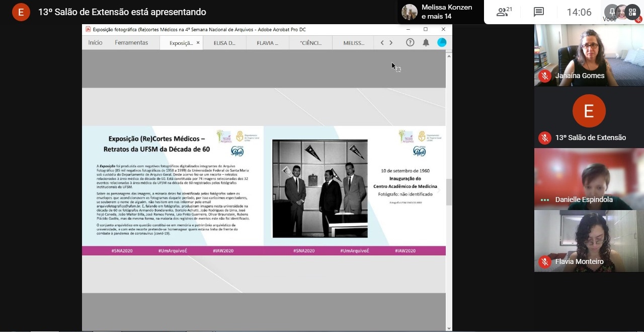Screen dimensions: 644x332
Task: Click the pin icon on self view
Action: 612,11
